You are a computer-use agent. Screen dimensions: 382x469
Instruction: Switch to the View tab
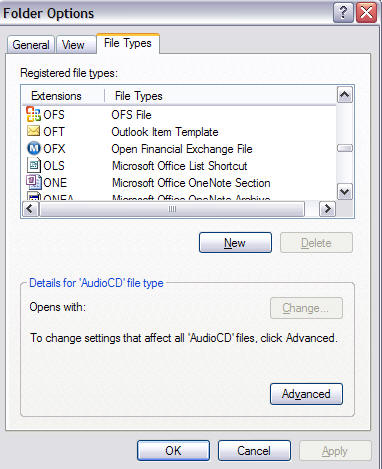point(73,45)
